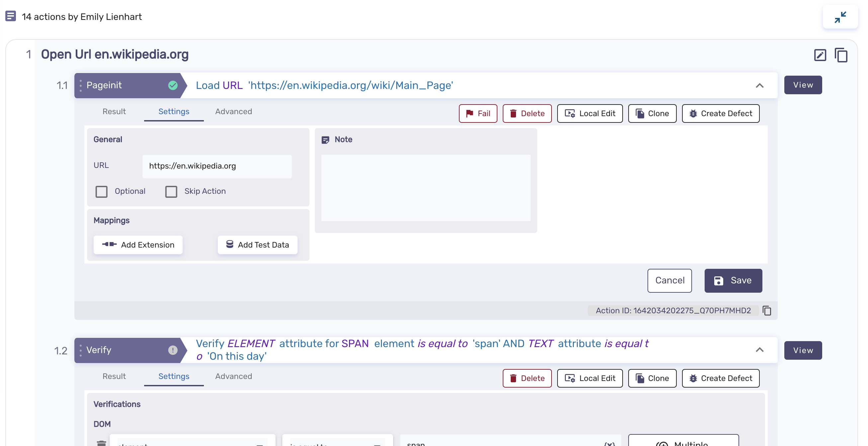Click the Note icon in the Note panel

pyautogui.click(x=325, y=140)
